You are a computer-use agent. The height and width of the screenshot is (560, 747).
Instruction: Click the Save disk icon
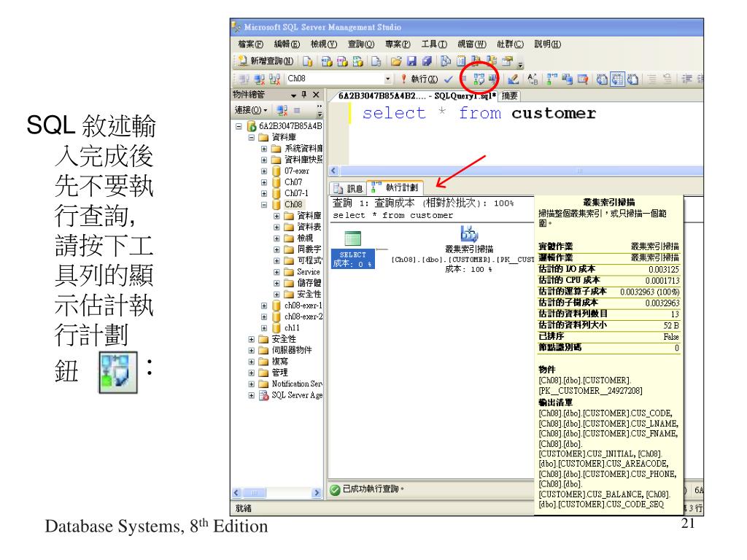pyautogui.click(x=411, y=61)
